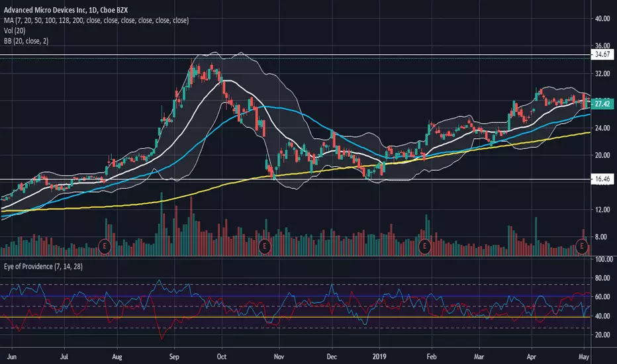Select the Eye of Providence indicator label
Screen dimensions: 617x364
click(x=43, y=267)
